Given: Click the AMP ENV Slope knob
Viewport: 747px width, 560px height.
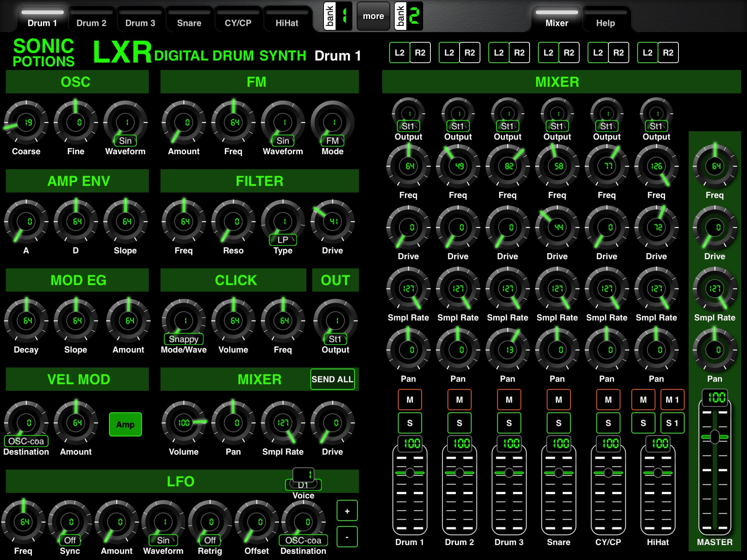Looking at the screenshot, I should (125, 222).
